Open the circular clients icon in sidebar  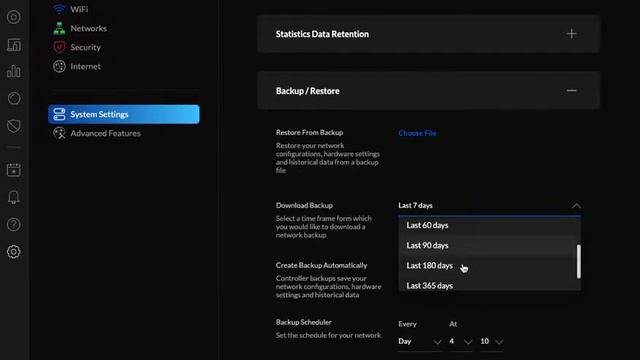pos(13,98)
